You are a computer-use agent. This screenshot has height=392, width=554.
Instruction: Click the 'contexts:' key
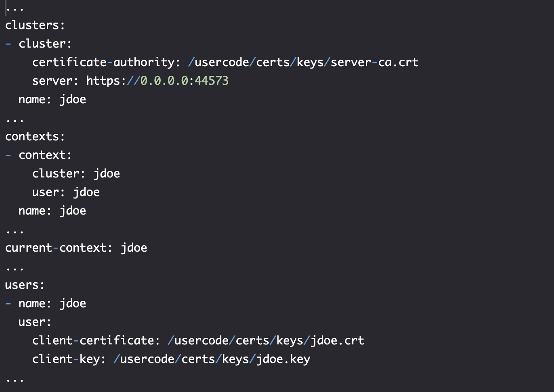[x=35, y=136]
